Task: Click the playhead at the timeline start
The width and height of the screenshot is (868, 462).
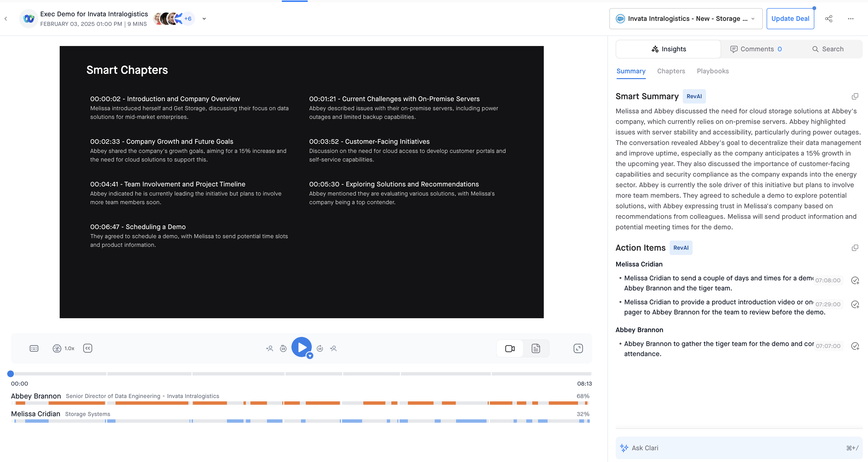Action: coord(11,374)
